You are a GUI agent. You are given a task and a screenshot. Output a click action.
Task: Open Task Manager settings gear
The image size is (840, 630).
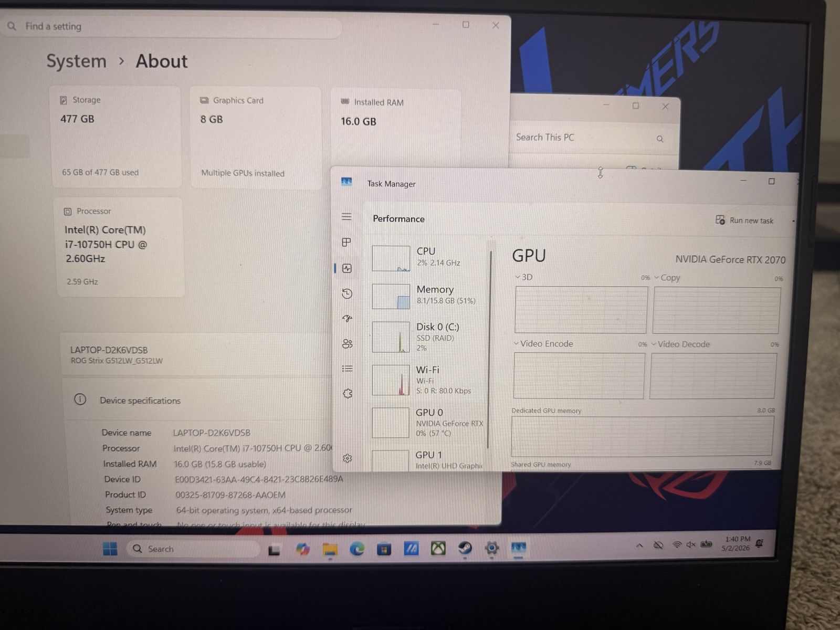coord(348,458)
